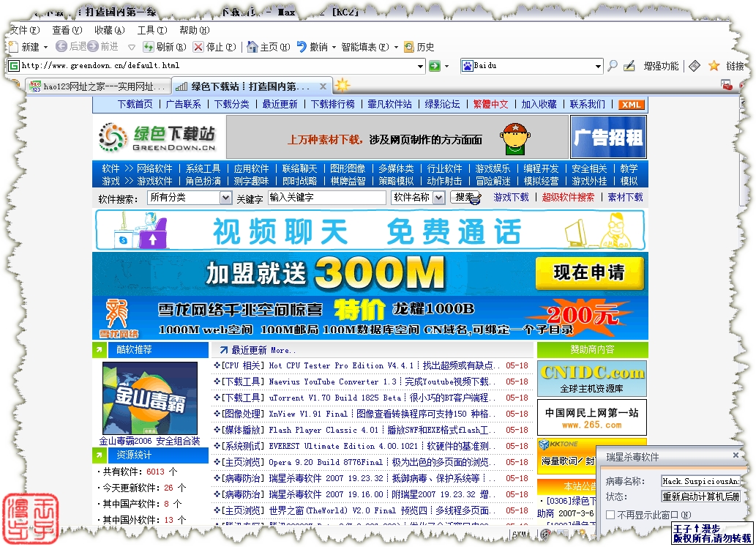This screenshot has width=756, height=547.
Task: Click the star icon beside 链接
Action: click(x=714, y=66)
